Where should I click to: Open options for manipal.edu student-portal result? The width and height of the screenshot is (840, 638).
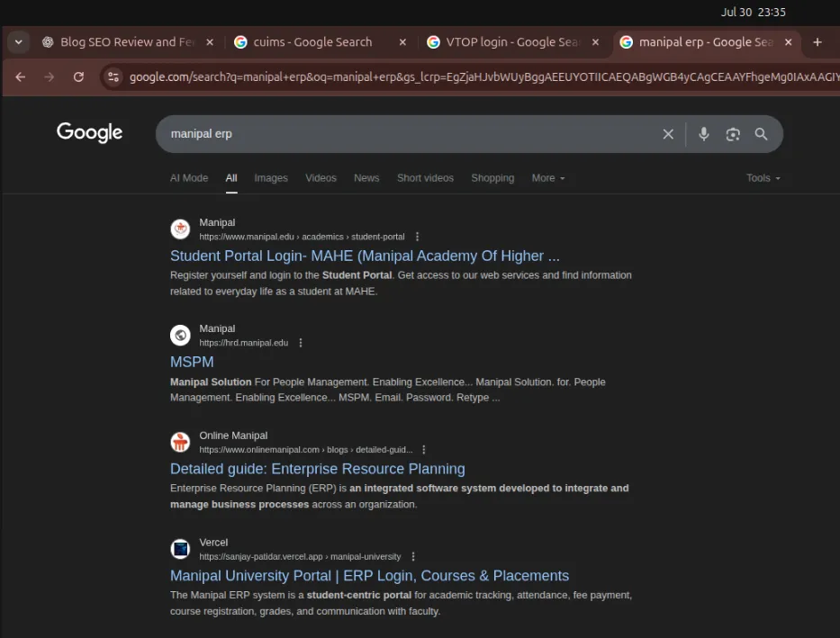[418, 237]
